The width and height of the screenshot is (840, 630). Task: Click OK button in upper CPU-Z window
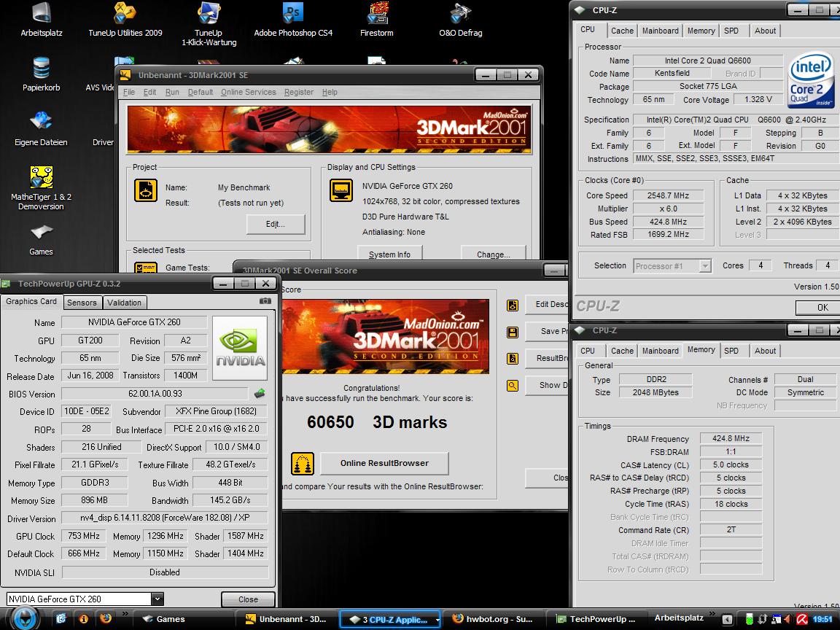tap(820, 308)
